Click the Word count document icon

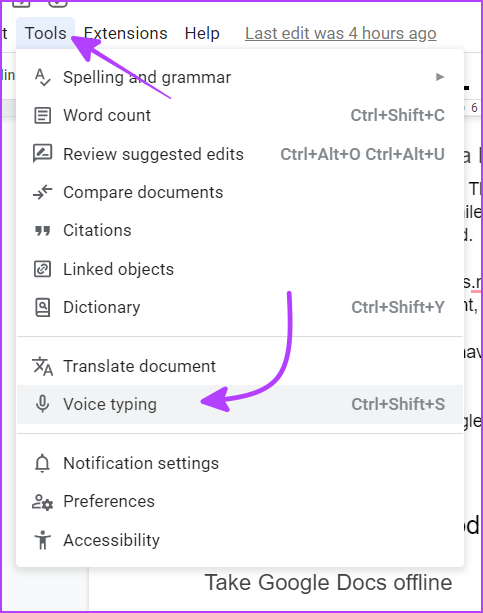tap(43, 115)
